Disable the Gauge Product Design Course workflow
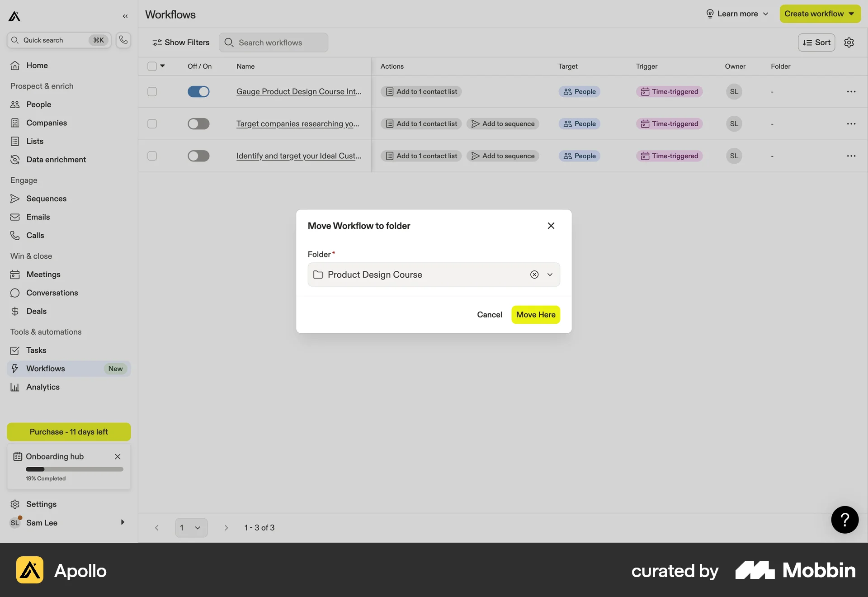This screenshot has height=597, width=868. (198, 91)
